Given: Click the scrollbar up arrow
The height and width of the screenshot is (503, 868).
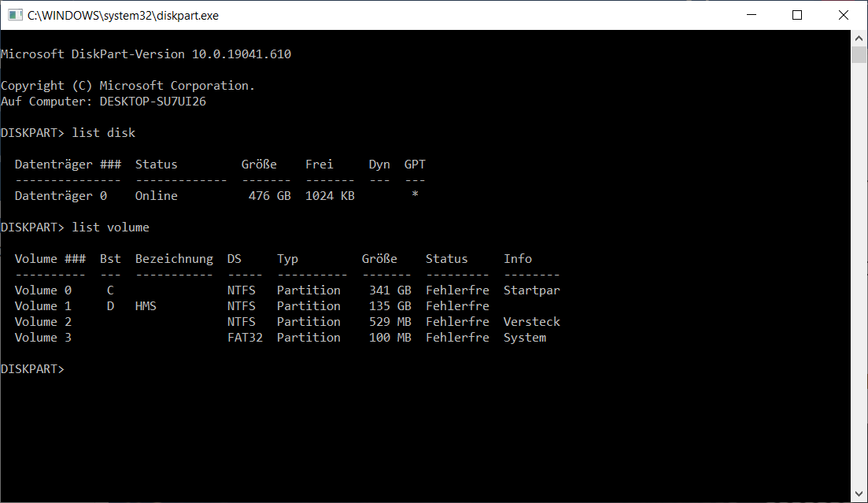Looking at the screenshot, I should (859, 39).
